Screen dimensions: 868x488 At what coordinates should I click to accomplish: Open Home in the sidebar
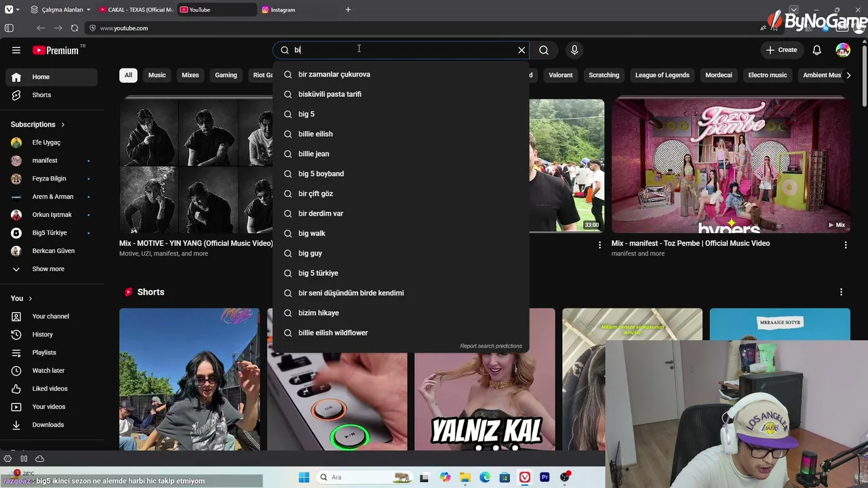click(x=52, y=77)
